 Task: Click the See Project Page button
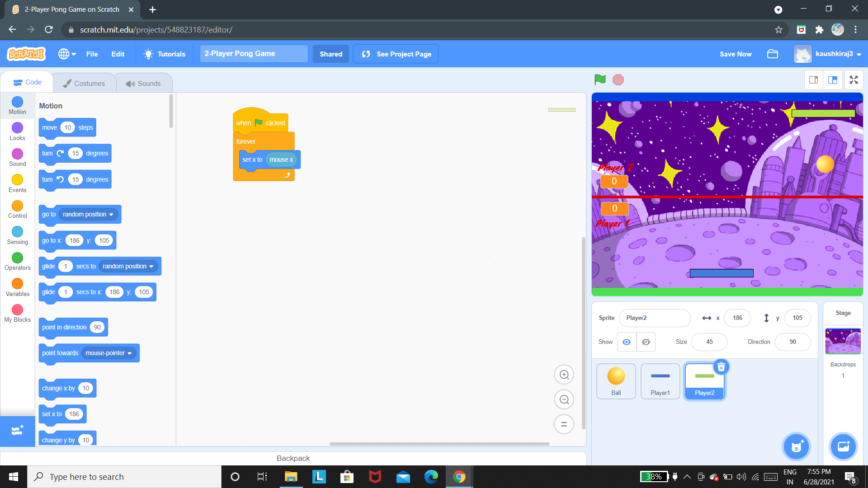(x=396, y=54)
